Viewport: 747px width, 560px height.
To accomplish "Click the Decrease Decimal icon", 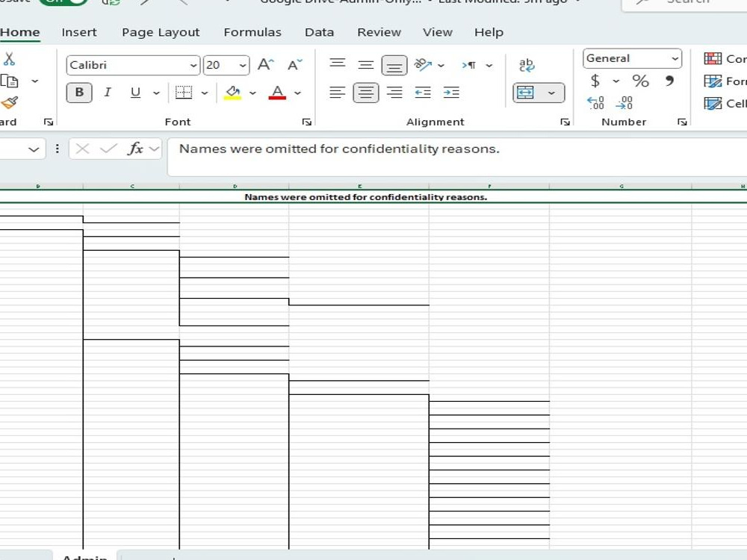I will [624, 103].
